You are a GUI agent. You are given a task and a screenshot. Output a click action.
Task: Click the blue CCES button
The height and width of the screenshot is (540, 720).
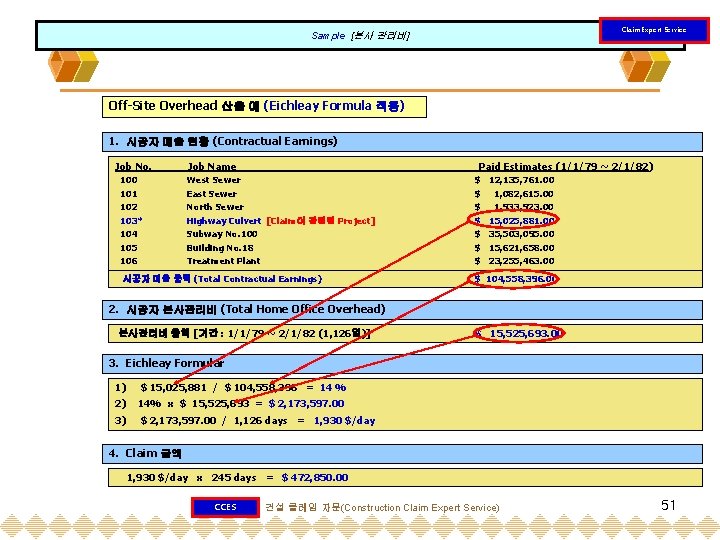225,507
